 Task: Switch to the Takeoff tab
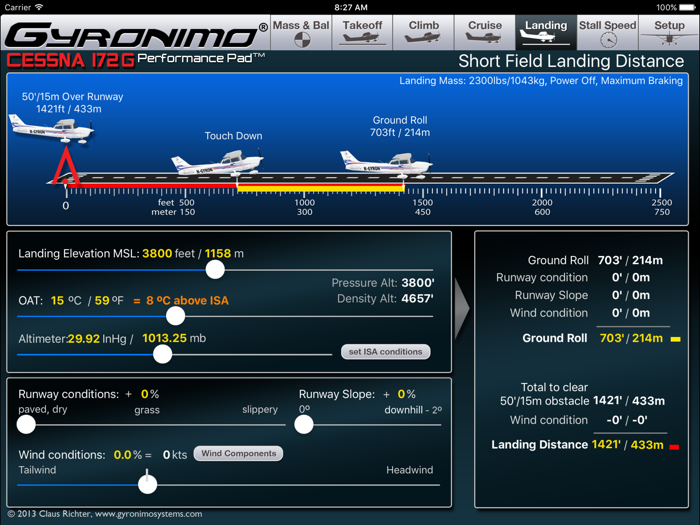362,32
